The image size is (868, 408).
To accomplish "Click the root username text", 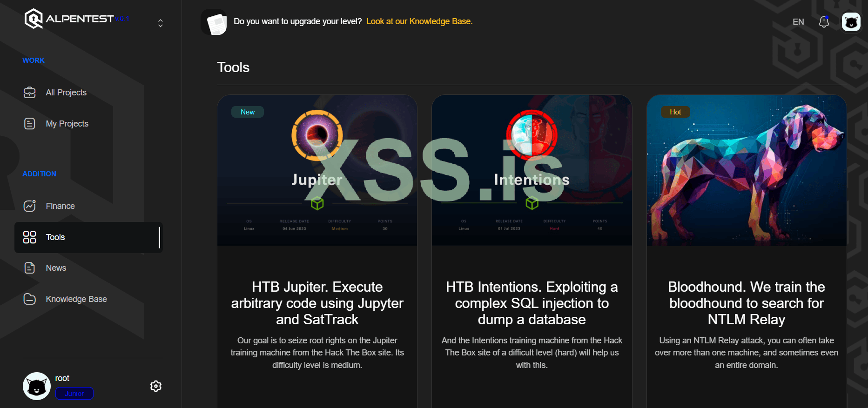I will 62,378.
